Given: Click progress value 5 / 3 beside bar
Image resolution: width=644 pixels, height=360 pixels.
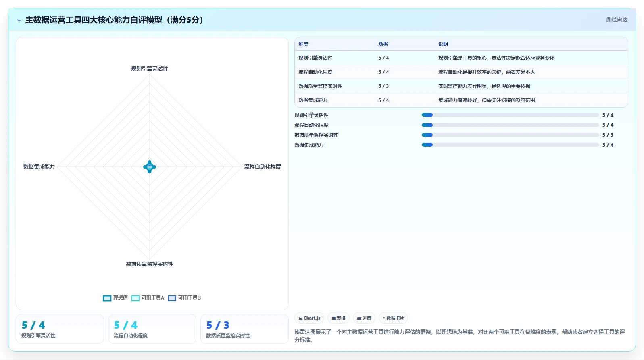Looking at the screenshot, I should click(x=608, y=135).
